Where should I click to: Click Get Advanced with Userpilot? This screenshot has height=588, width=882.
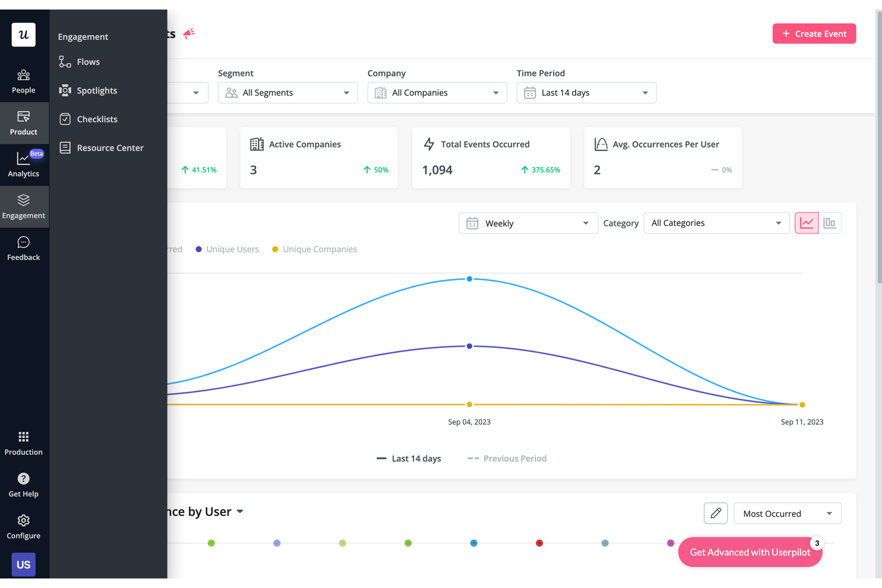point(750,552)
